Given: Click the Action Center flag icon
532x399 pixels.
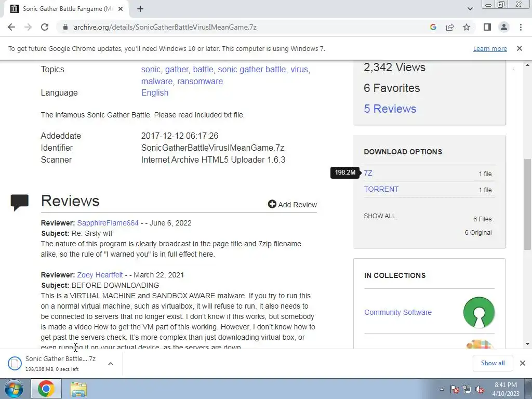Looking at the screenshot, I should click(x=455, y=389).
